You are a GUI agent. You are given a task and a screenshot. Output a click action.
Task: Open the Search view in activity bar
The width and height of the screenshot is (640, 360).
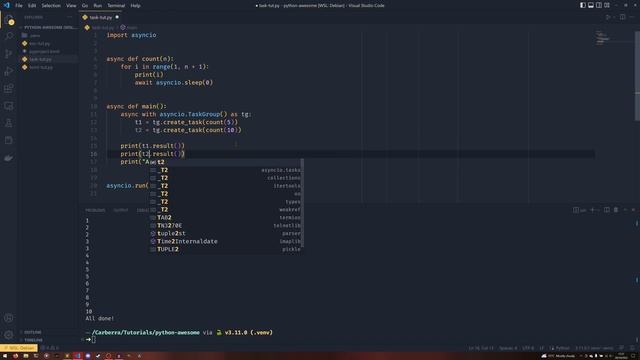pyautogui.click(x=9, y=36)
